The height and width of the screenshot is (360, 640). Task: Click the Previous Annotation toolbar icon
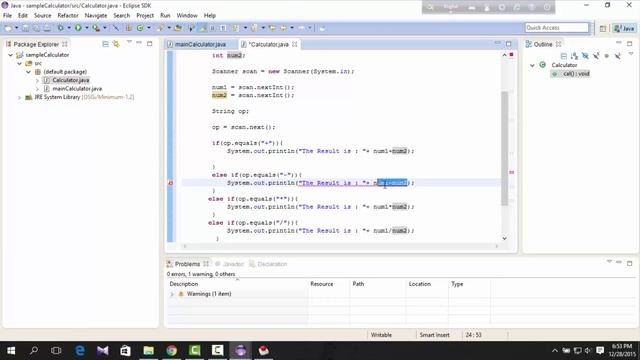coord(253,28)
